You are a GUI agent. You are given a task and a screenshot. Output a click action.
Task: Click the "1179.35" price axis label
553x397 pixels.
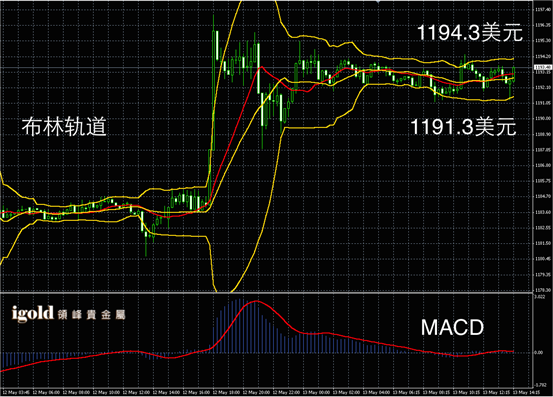pos(542,274)
